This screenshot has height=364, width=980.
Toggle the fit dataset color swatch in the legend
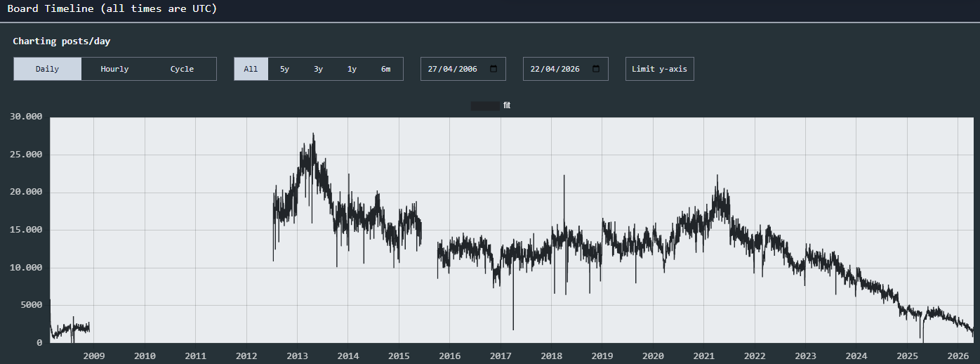click(x=485, y=105)
